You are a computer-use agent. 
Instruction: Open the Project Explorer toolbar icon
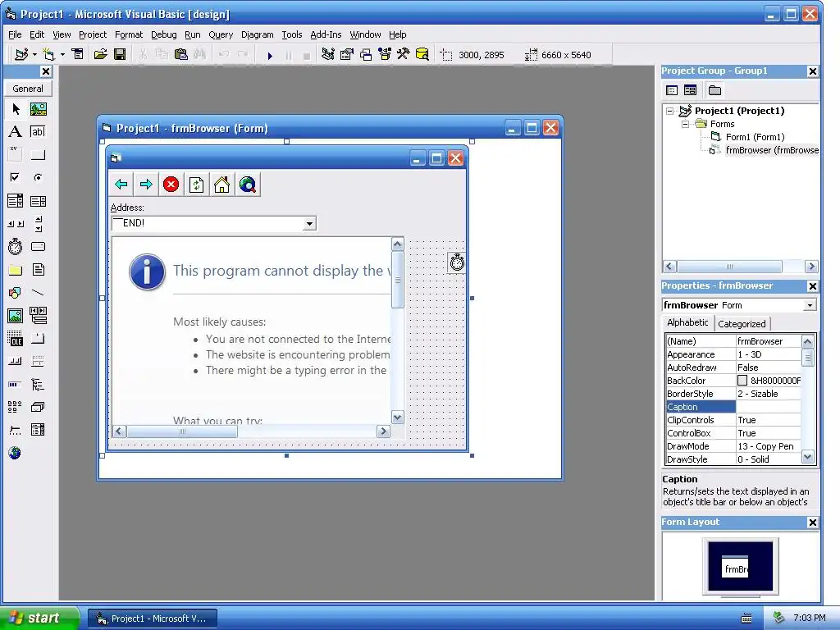click(328, 54)
